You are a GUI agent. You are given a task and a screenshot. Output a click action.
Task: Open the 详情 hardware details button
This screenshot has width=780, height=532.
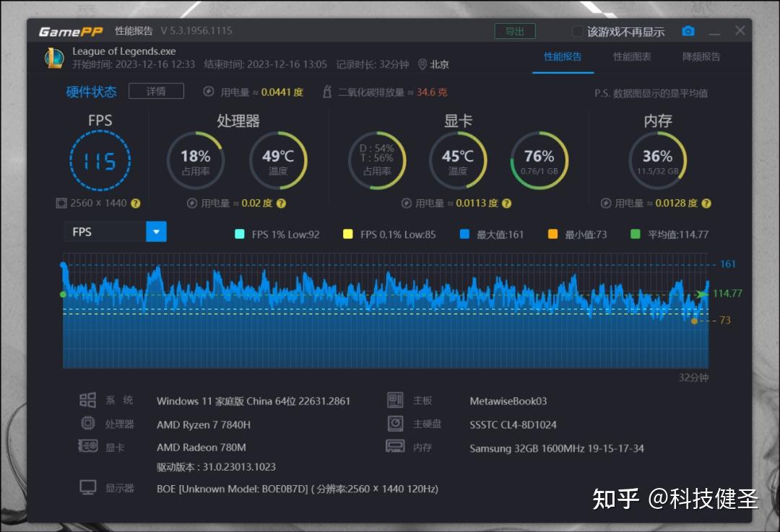156,91
